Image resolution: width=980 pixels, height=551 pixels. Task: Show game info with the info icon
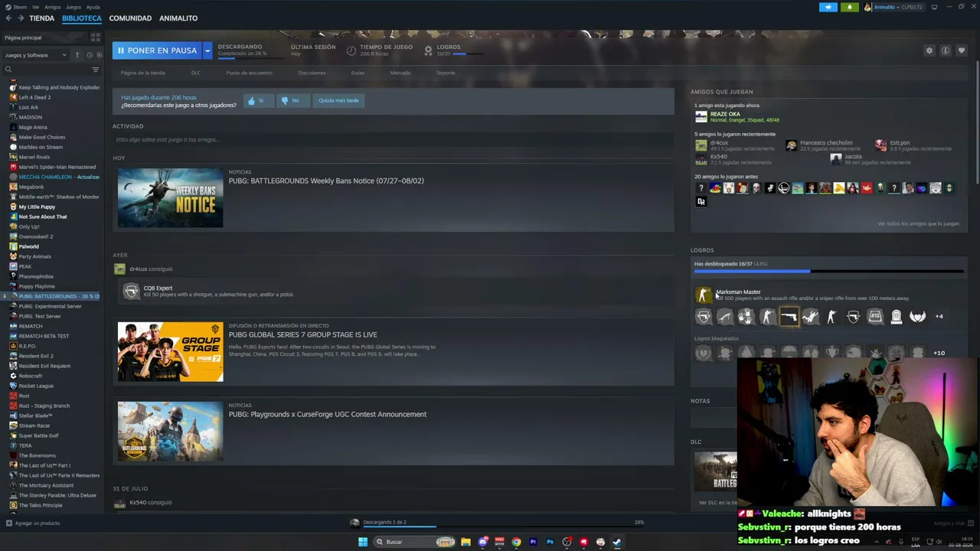pyautogui.click(x=946, y=51)
